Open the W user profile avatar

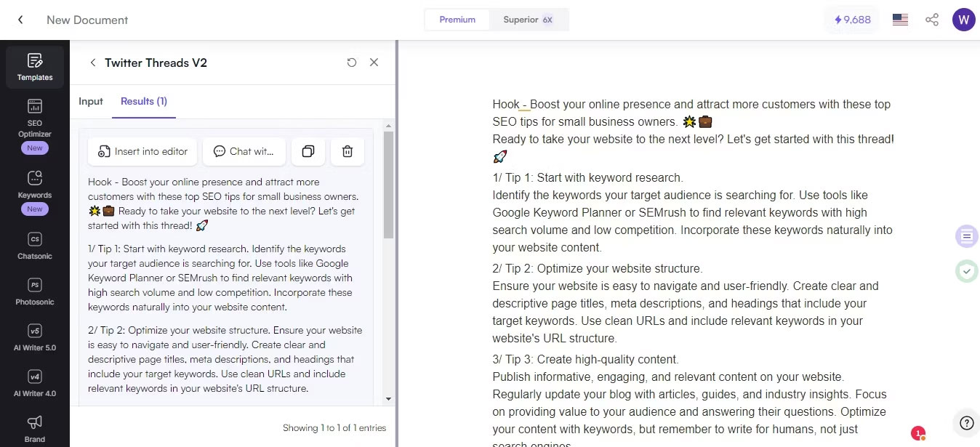(963, 20)
